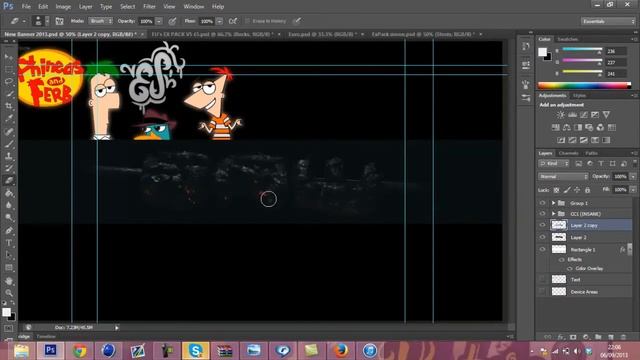The width and height of the screenshot is (640, 360).
Task: Add a Color Balance adjustment
Action: click(567, 127)
